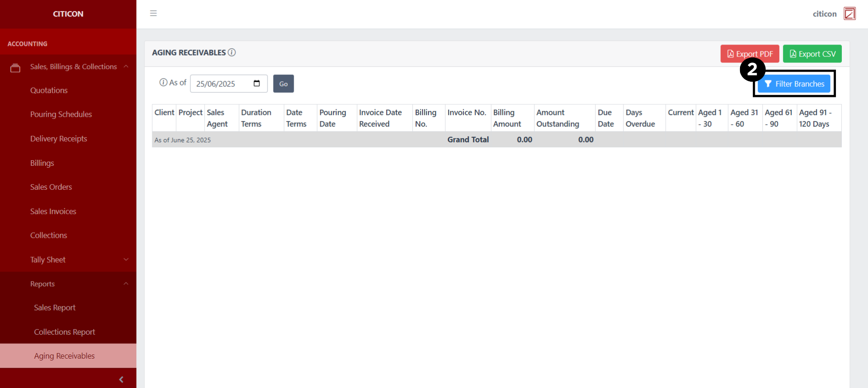Click the Grand Total label
The image size is (868, 388).
coord(468,140)
